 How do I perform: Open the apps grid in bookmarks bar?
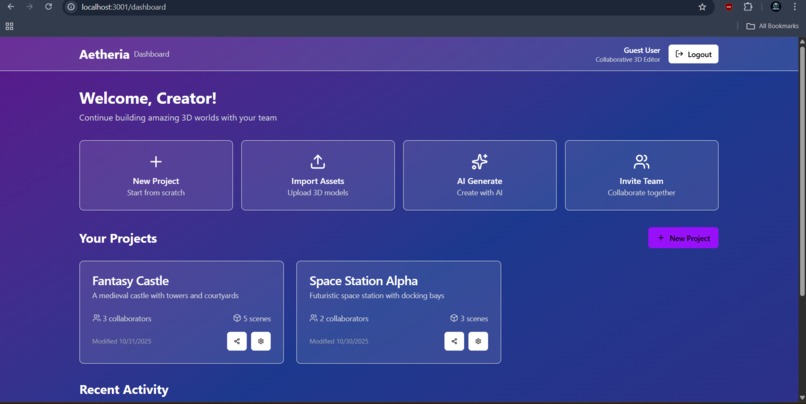click(9, 26)
